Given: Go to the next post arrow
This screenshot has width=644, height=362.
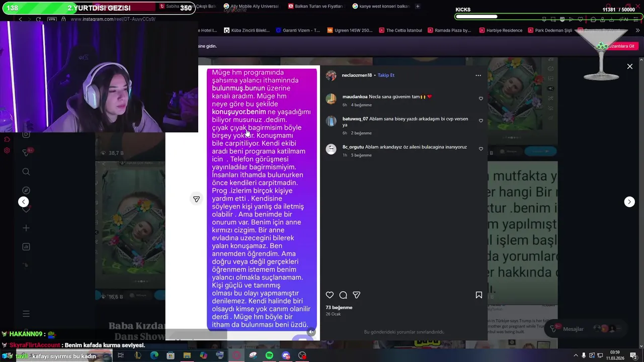Looking at the screenshot, I should (x=629, y=202).
